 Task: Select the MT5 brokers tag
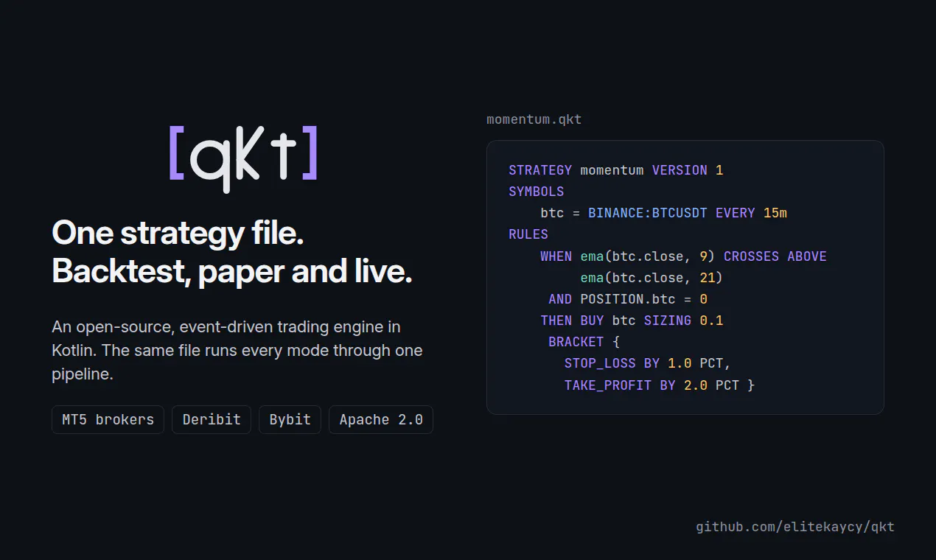pyautogui.click(x=108, y=419)
